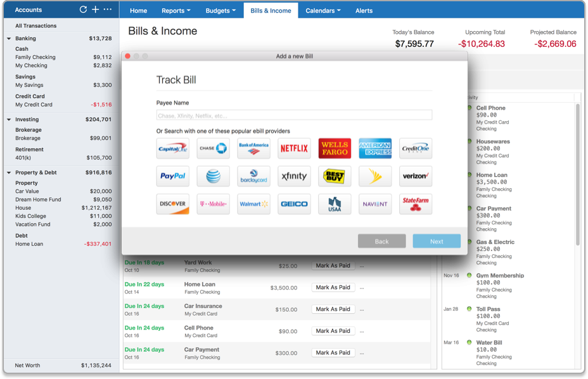Refresh accounts with the sync icon
588x379 pixels.
point(83,10)
